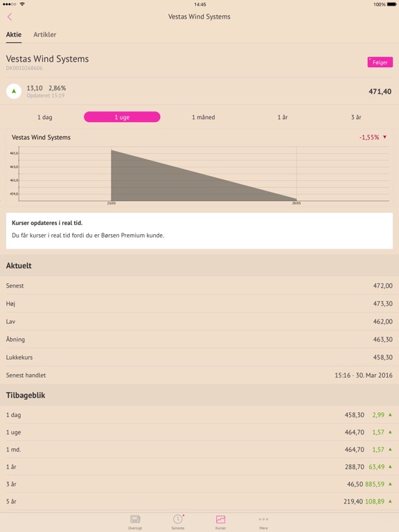This screenshot has width=399, height=532.
Task: Select the Kurser chart icon
Action: [220, 520]
